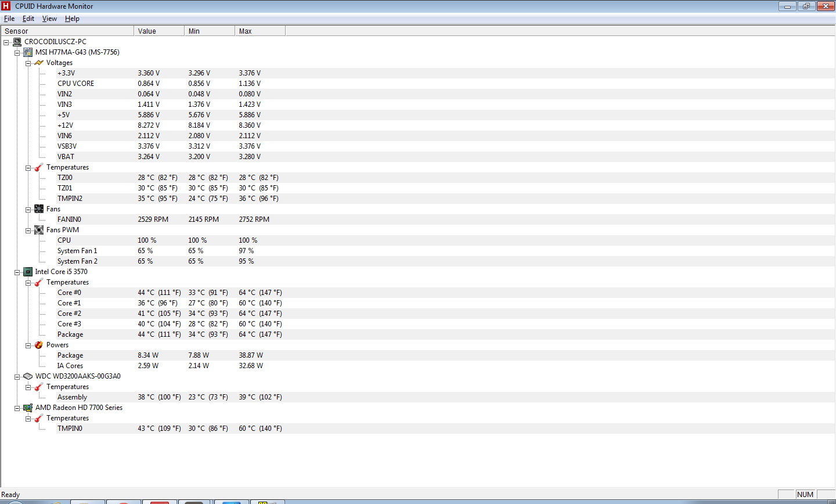Screen dimensions: 836x504
Task: Select the Core #0 temperature row
Action: [445, 293]
